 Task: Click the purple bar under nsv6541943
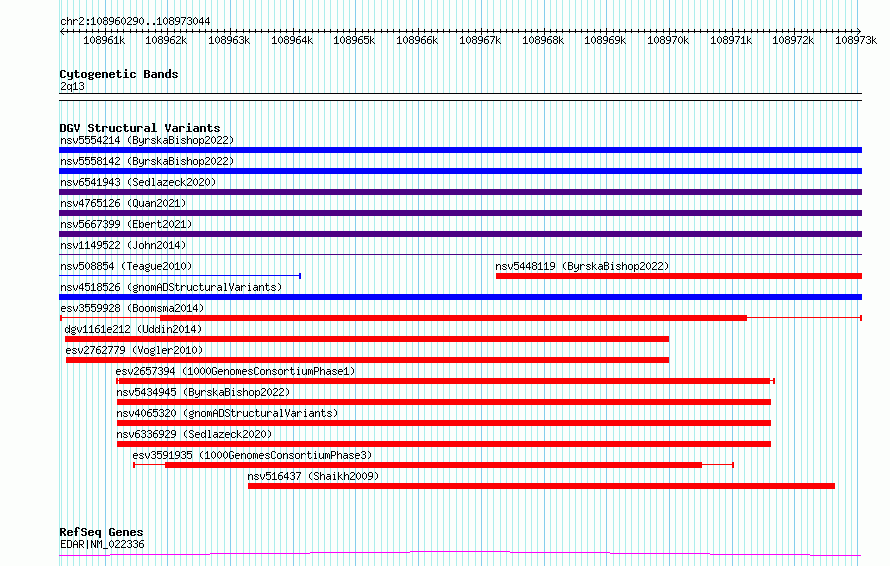coord(460,192)
